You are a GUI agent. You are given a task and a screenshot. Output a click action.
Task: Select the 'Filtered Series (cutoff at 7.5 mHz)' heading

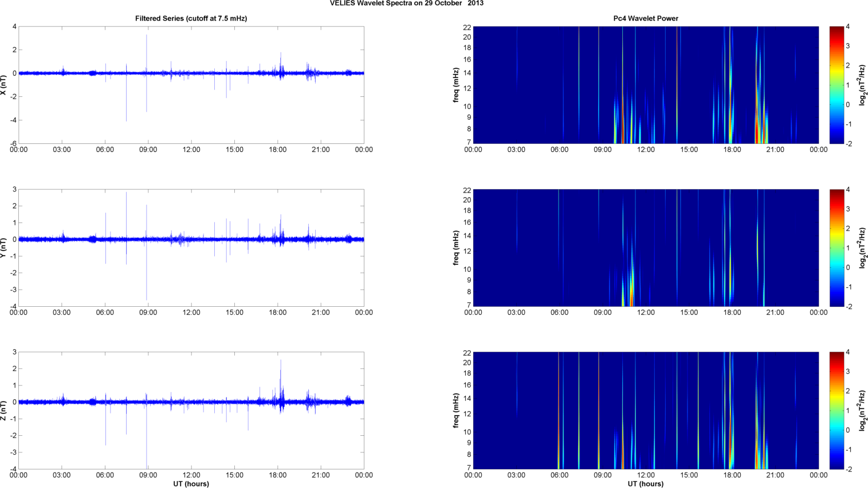(191, 18)
